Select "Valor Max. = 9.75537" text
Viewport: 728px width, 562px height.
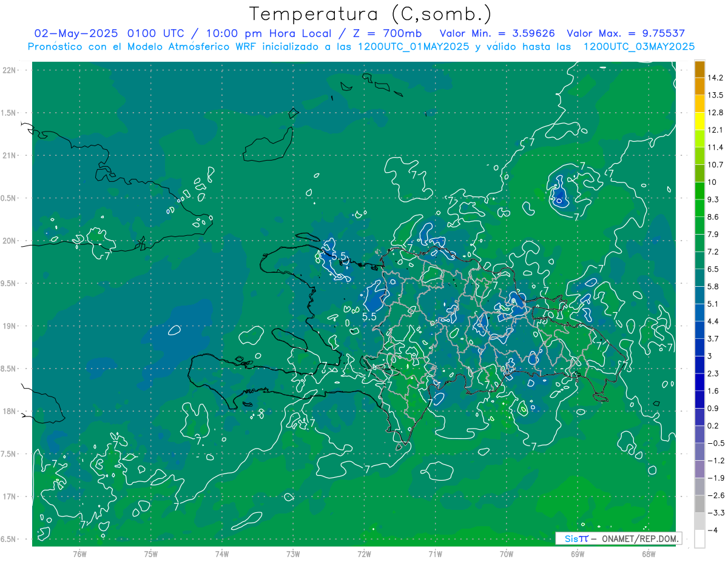(625, 33)
